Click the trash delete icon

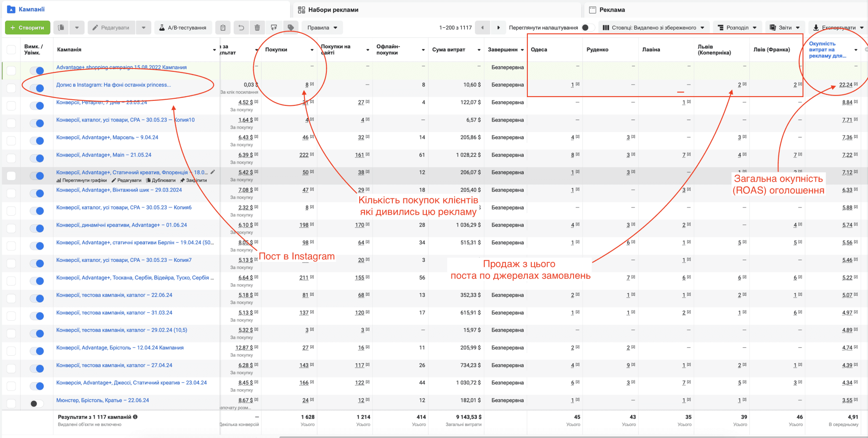pos(257,28)
